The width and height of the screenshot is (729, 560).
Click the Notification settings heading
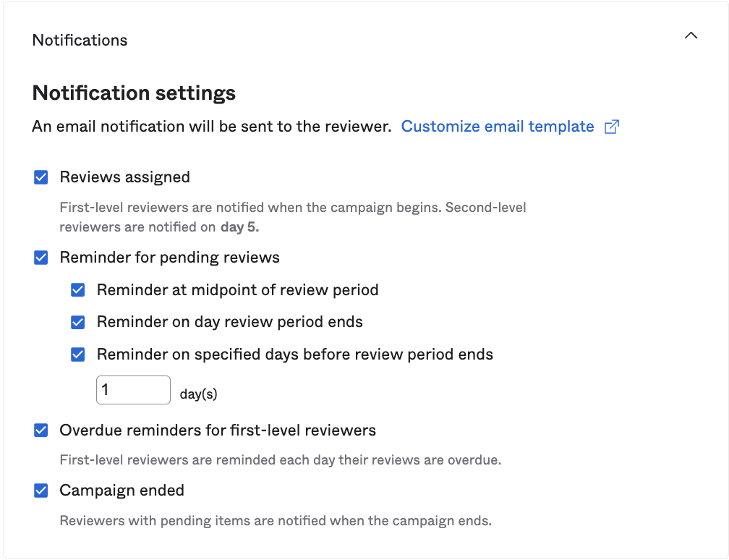tap(133, 93)
